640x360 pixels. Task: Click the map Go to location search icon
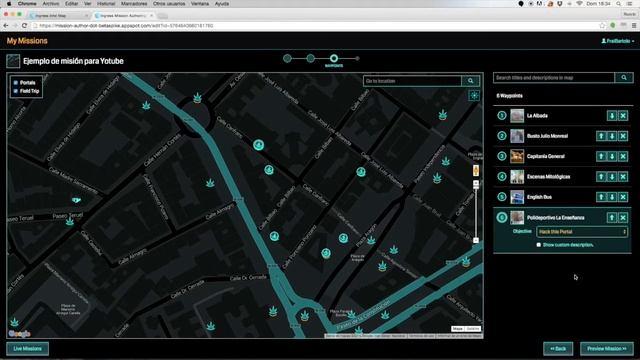click(471, 81)
